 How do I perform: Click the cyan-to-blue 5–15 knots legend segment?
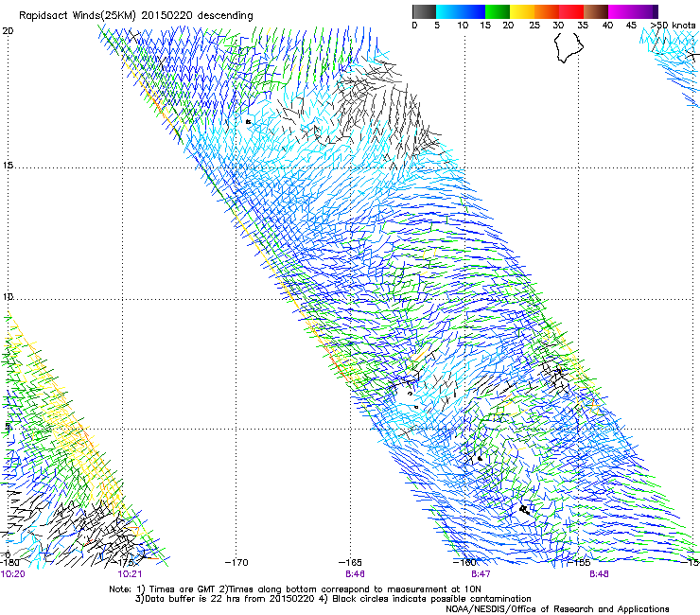click(461, 11)
